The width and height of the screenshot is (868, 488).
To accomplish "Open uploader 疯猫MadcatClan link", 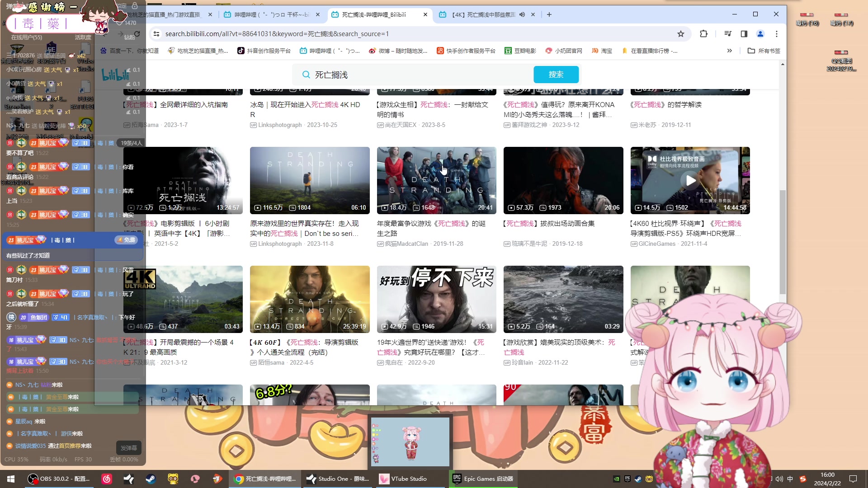I will coord(403,244).
